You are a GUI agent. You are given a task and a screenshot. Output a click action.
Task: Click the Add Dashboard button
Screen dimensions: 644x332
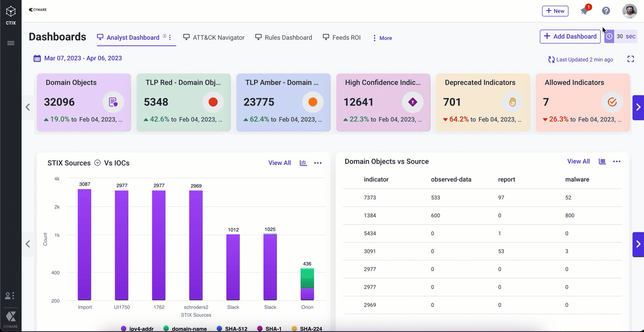click(570, 36)
